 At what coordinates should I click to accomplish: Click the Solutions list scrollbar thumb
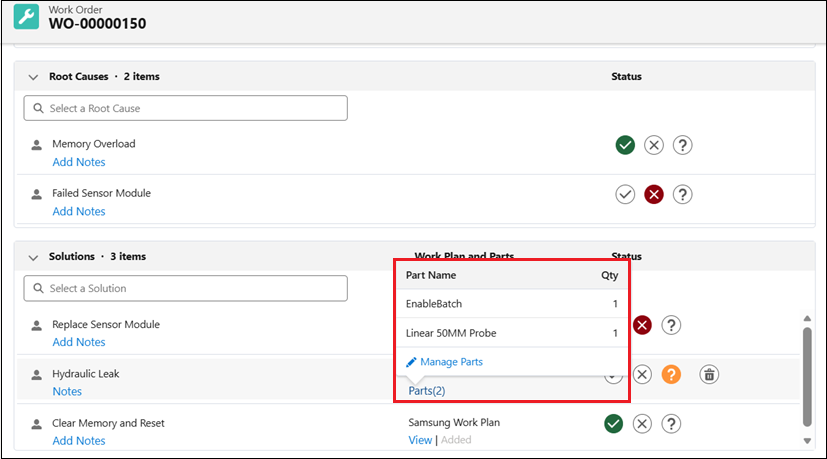tap(807, 377)
